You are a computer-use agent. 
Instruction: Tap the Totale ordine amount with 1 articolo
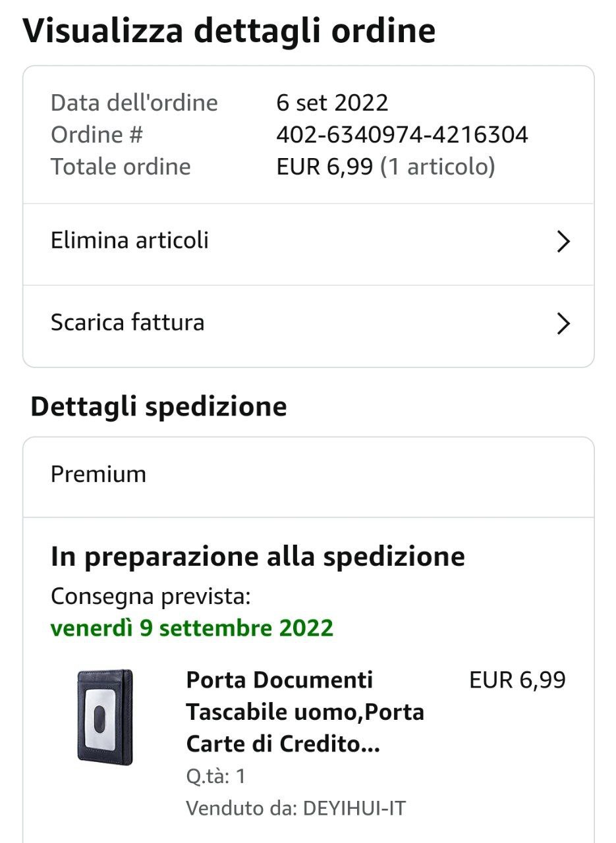pyautogui.click(x=385, y=167)
